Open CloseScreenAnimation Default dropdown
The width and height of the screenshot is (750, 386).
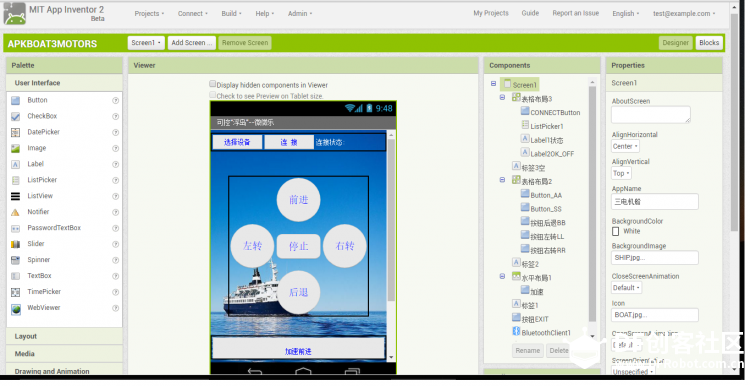point(626,288)
